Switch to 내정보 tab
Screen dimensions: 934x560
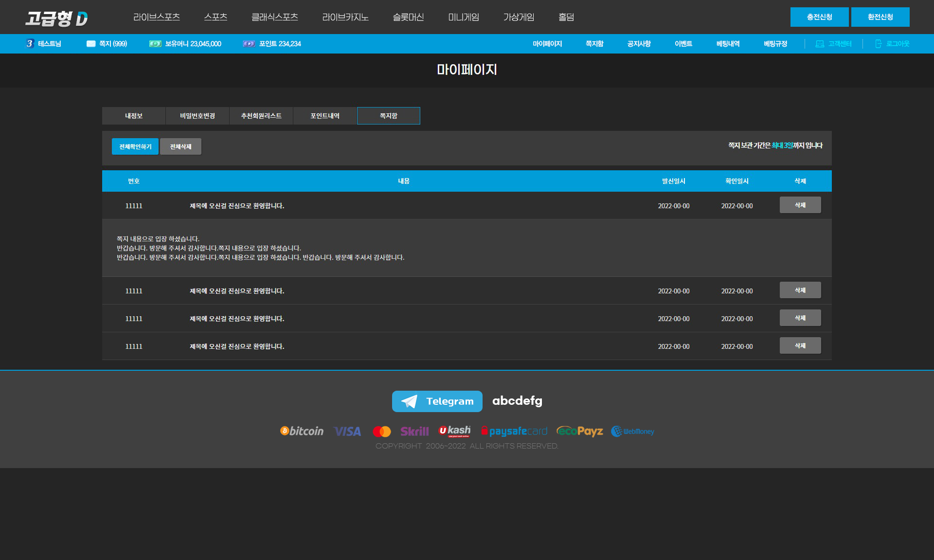[x=134, y=116]
